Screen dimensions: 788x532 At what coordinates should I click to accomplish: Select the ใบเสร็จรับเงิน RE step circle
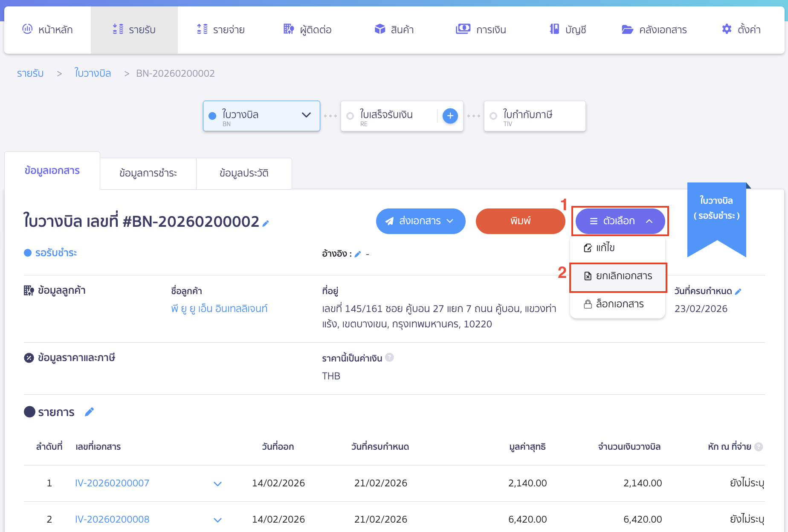pos(350,116)
